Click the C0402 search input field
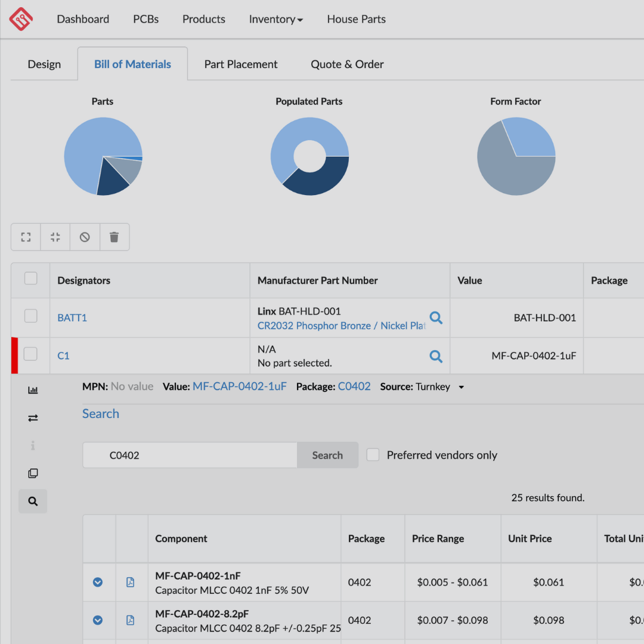This screenshot has height=644, width=644. tap(190, 455)
